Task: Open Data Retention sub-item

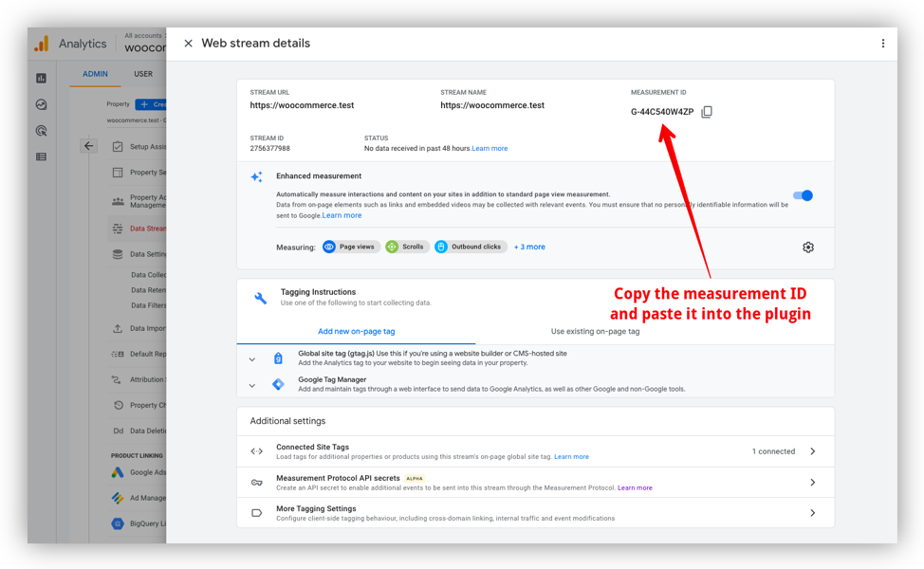Action: pyautogui.click(x=149, y=290)
